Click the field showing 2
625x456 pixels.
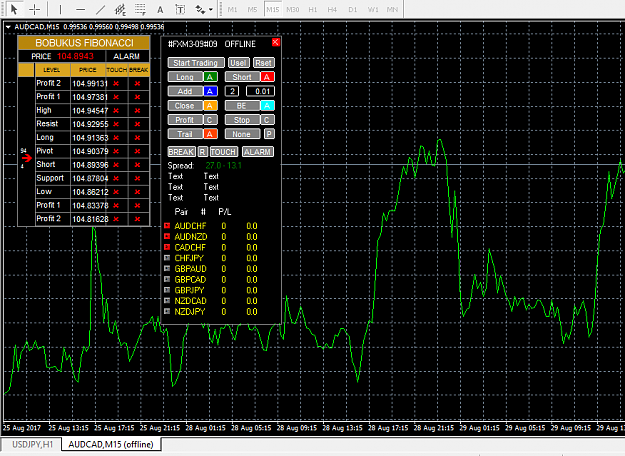coord(232,91)
